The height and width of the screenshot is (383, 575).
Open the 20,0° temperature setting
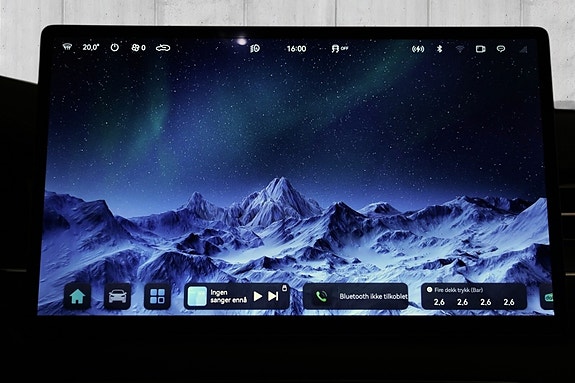[x=91, y=47]
